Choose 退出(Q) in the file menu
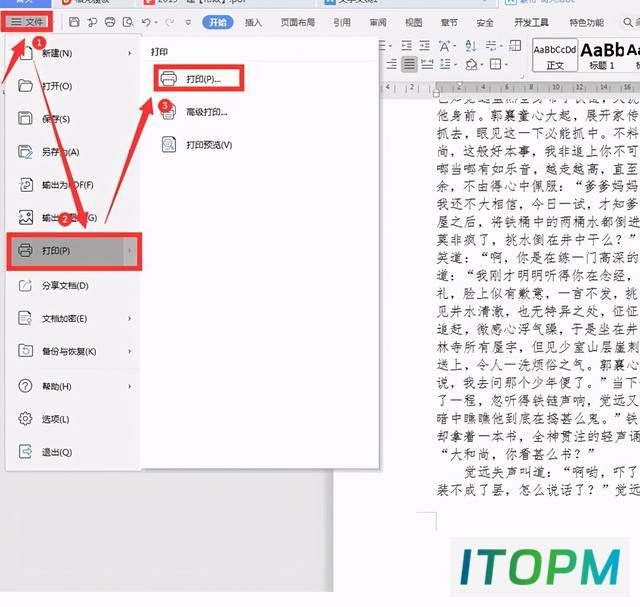This screenshot has height=607, width=640. (x=73, y=452)
